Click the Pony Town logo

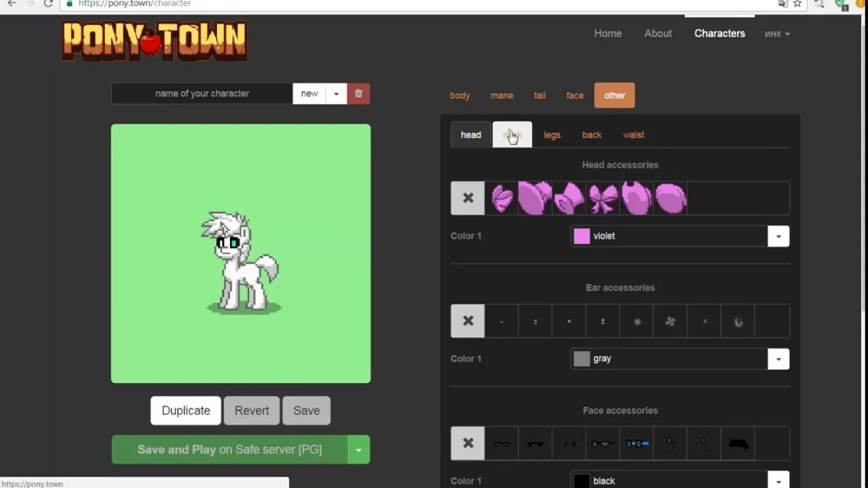[x=155, y=41]
